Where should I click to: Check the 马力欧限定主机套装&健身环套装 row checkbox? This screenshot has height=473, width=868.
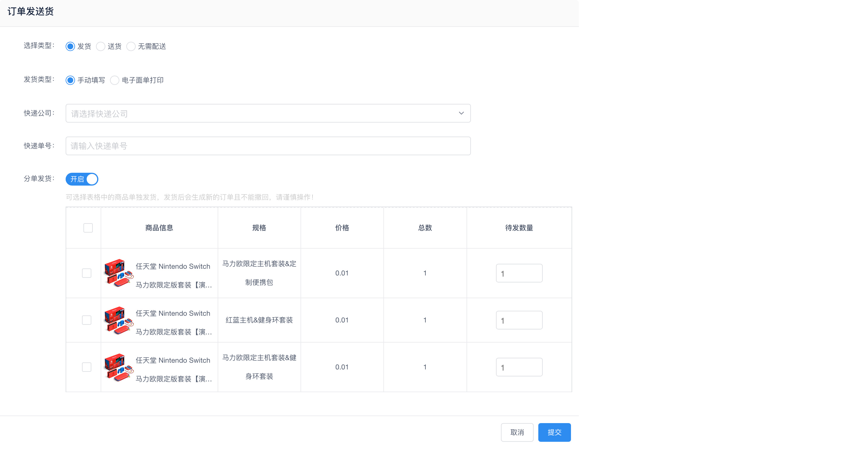(x=87, y=366)
